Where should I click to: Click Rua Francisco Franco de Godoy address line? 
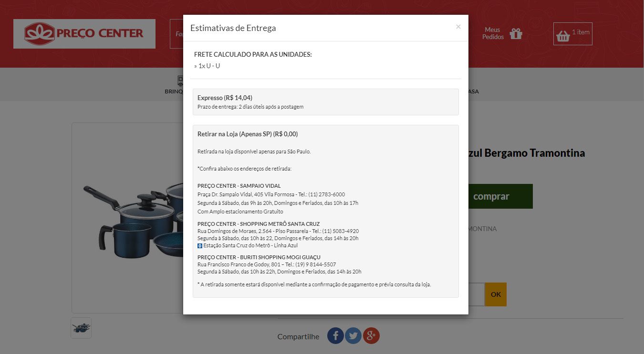tap(267, 264)
